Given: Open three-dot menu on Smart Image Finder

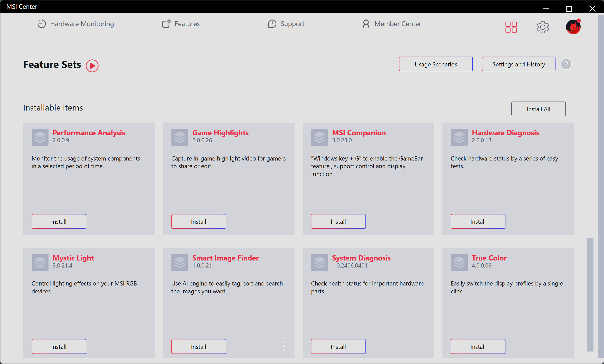Looking at the screenshot, I should (284, 346).
